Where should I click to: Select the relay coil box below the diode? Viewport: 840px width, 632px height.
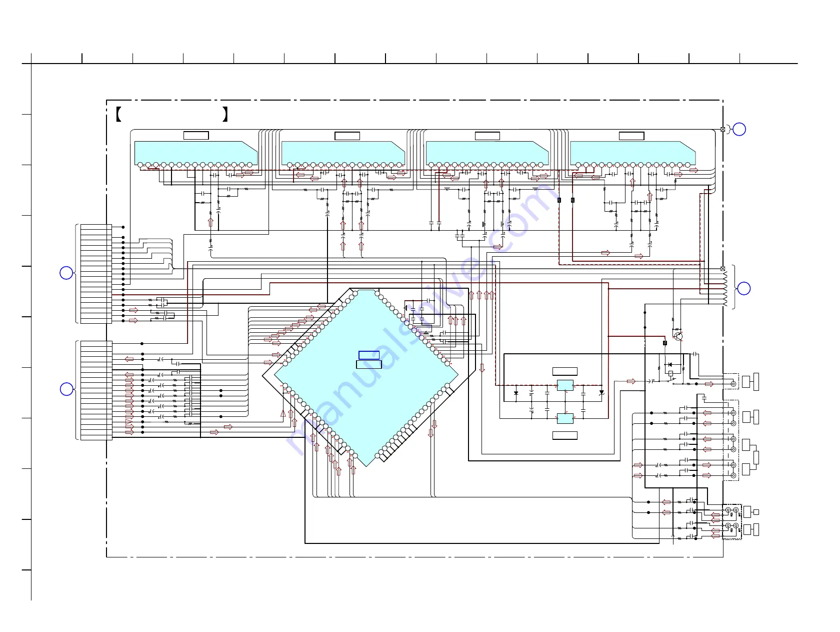[x=670, y=373]
